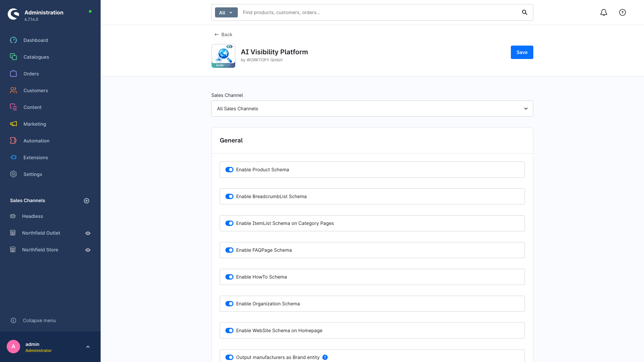The image size is (644, 362).
Task: Toggle Output manufacturers as Brand entity
Action: coord(229,357)
